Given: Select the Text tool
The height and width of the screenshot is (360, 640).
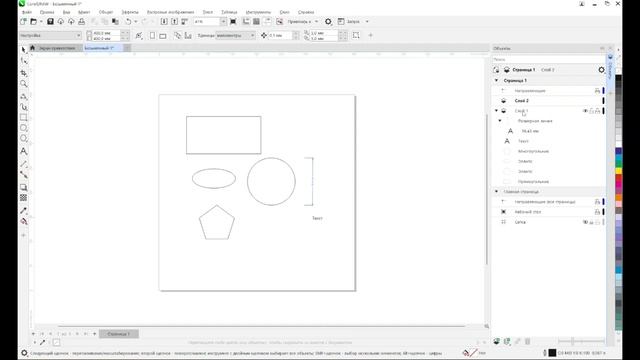Looking at the screenshot, I should pos(24,151).
